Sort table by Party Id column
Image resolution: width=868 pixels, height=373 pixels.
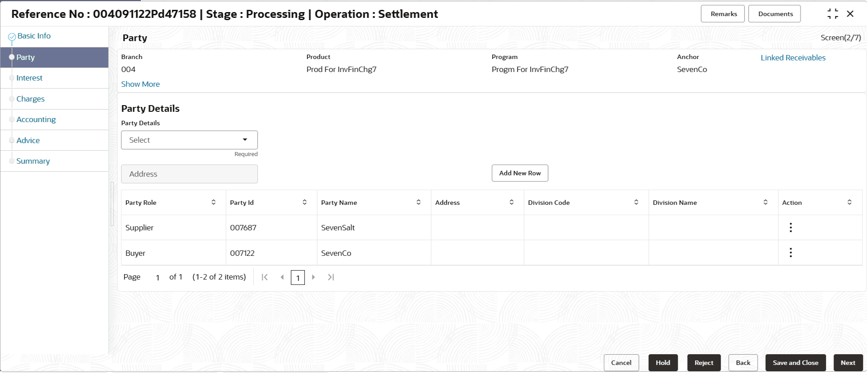(304, 203)
